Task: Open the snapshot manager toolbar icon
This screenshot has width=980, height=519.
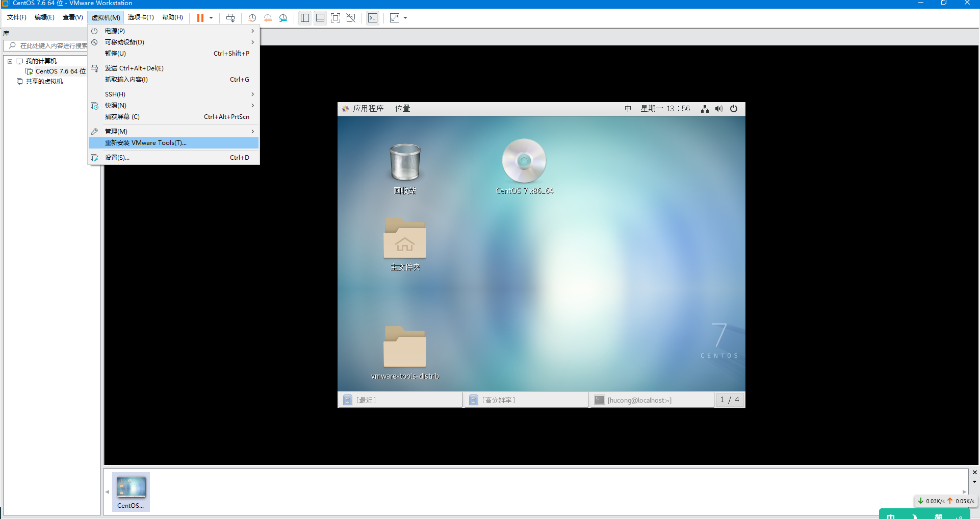Action: 283,18
